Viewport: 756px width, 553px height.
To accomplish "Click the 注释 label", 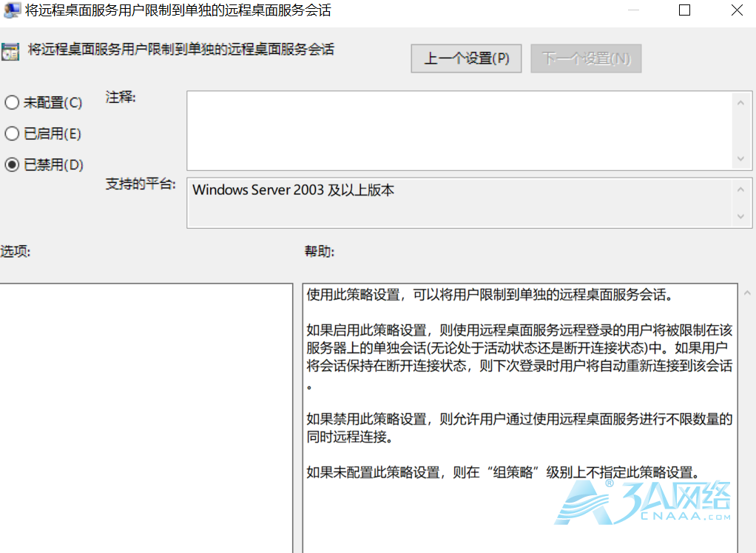I will point(121,97).
